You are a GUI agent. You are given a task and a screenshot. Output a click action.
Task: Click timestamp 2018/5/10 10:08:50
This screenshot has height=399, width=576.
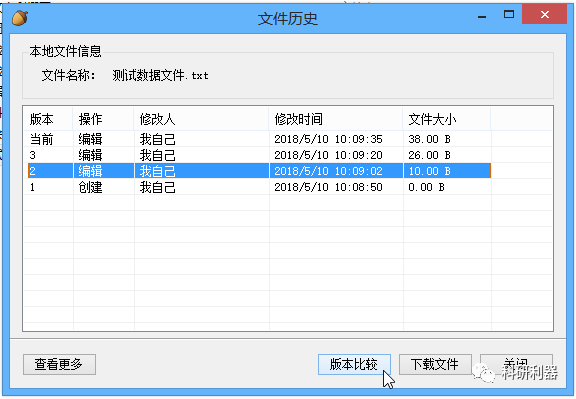pyautogui.click(x=328, y=187)
